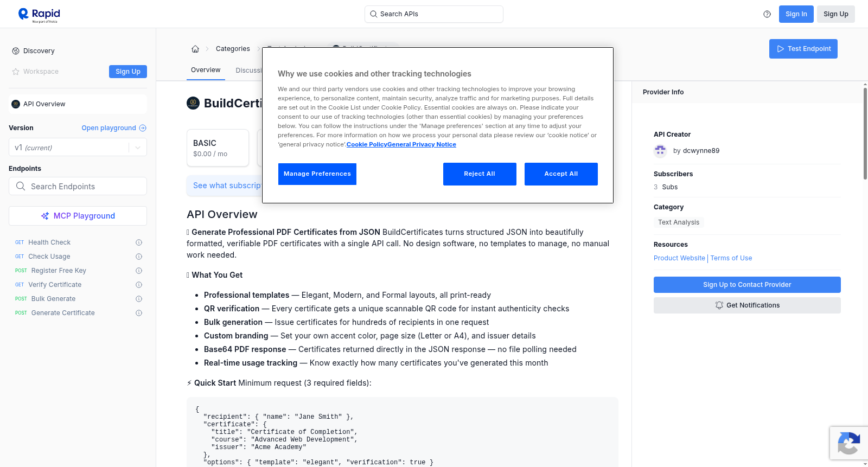
Task: Click the Sign In button
Action: click(796, 14)
